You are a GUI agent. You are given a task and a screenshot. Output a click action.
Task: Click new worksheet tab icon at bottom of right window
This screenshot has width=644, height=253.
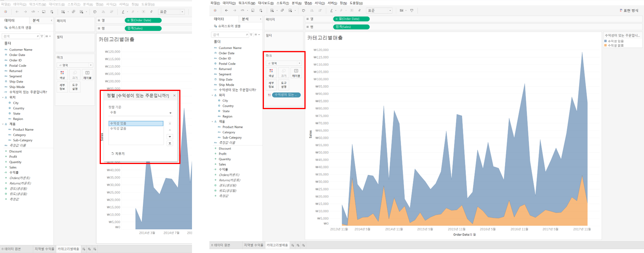(x=292, y=245)
